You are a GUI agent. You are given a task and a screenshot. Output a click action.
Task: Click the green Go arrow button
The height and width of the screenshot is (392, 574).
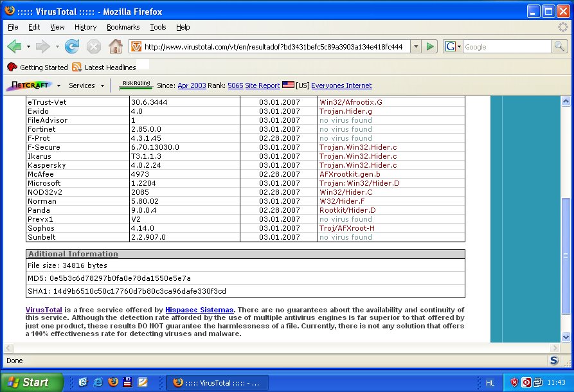[x=430, y=46]
